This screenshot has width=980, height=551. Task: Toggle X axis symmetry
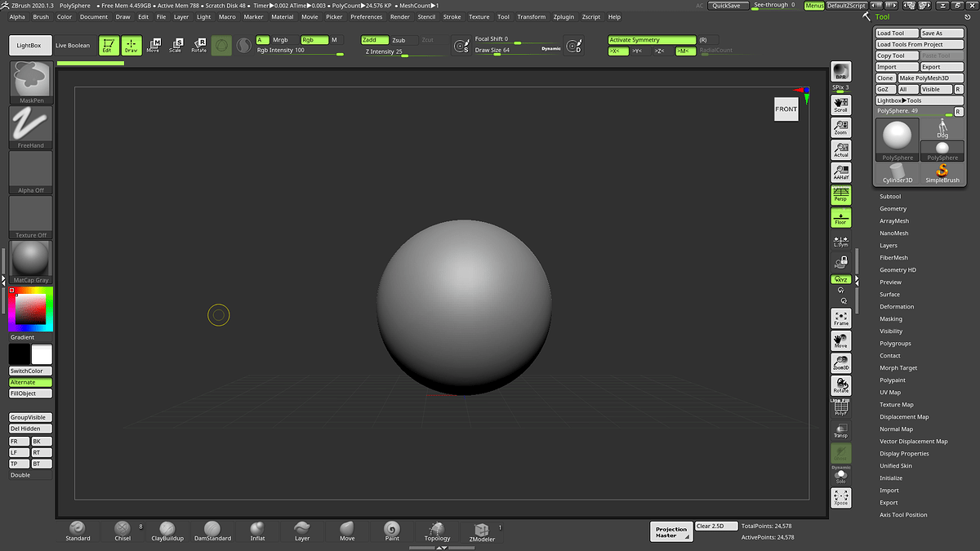coord(618,51)
